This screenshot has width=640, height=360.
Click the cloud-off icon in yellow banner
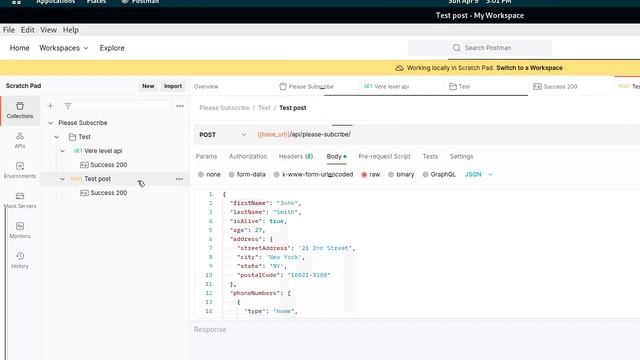click(x=399, y=68)
